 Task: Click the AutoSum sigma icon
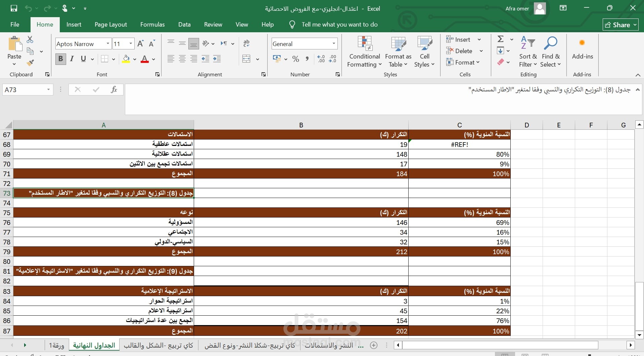coord(500,39)
